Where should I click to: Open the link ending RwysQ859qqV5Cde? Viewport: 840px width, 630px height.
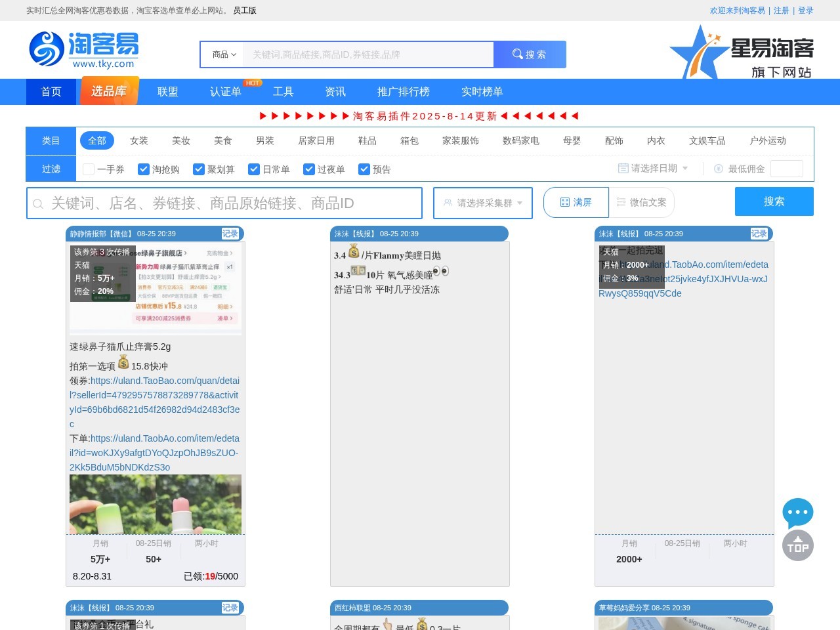point(684,279)
